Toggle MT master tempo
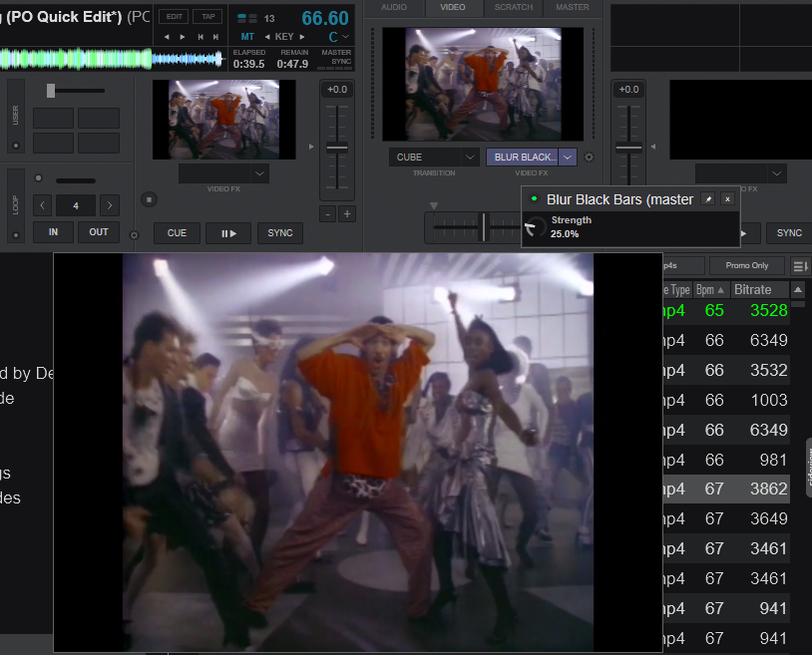The image size is (812, 655). tap(247, 37)
